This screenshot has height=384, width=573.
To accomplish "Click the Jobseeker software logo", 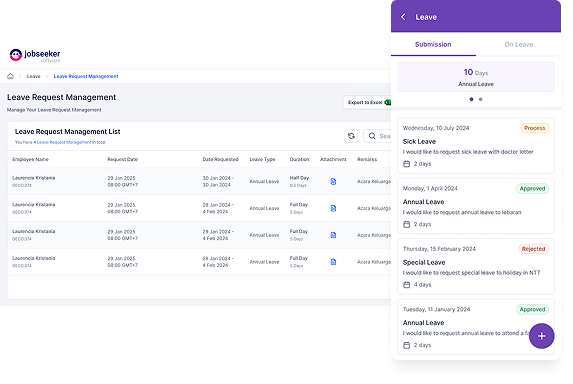I will click(x=35, y=56).
